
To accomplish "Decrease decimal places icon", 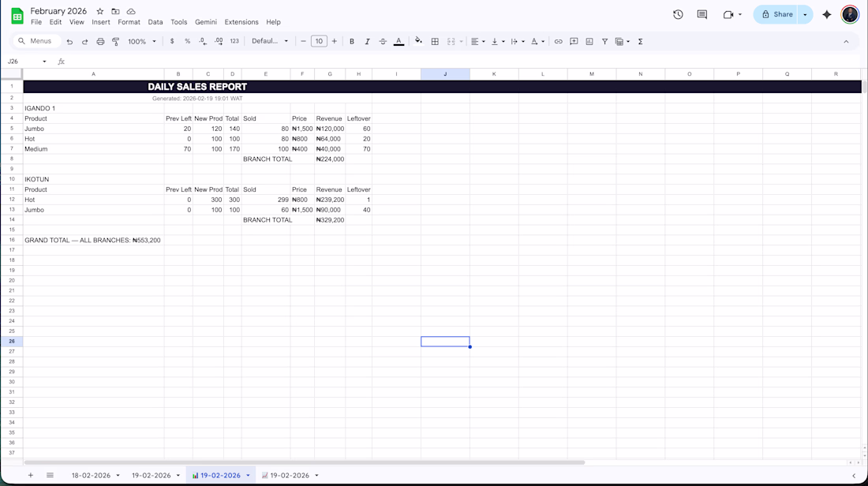I will tap(203, 42).
